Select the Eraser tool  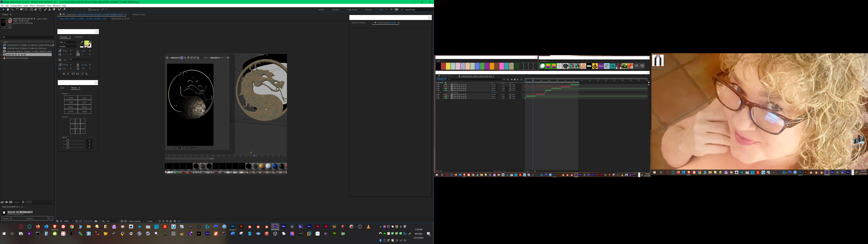click(54, 9)
